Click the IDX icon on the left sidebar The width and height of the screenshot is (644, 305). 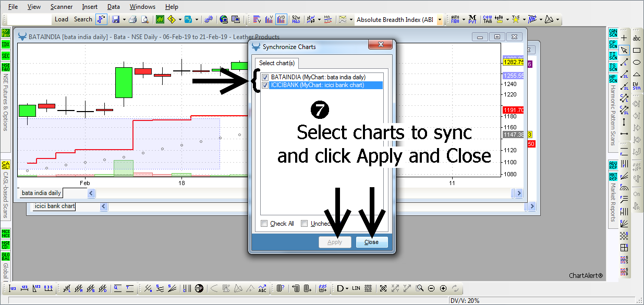(x=6, y=44)
